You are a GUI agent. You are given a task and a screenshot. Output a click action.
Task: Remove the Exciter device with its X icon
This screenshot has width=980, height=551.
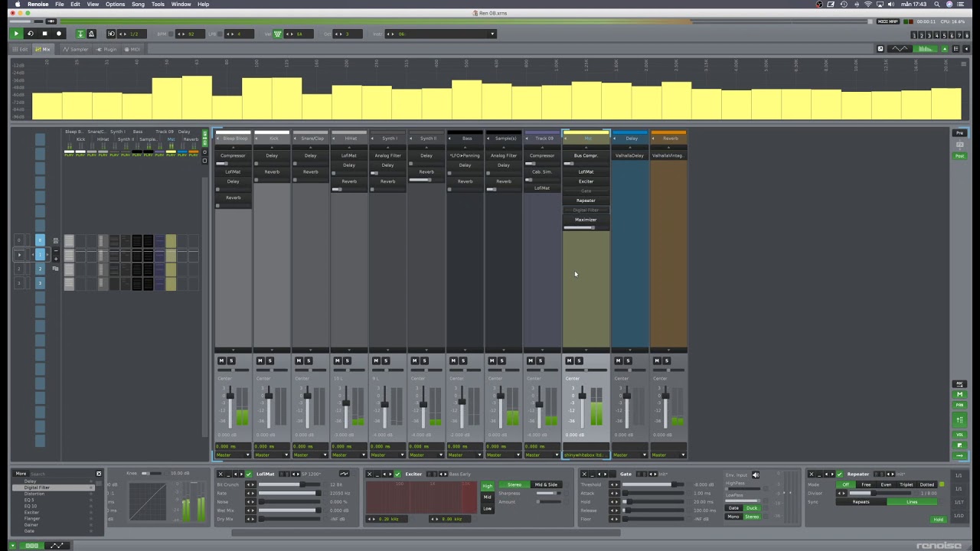369,474
